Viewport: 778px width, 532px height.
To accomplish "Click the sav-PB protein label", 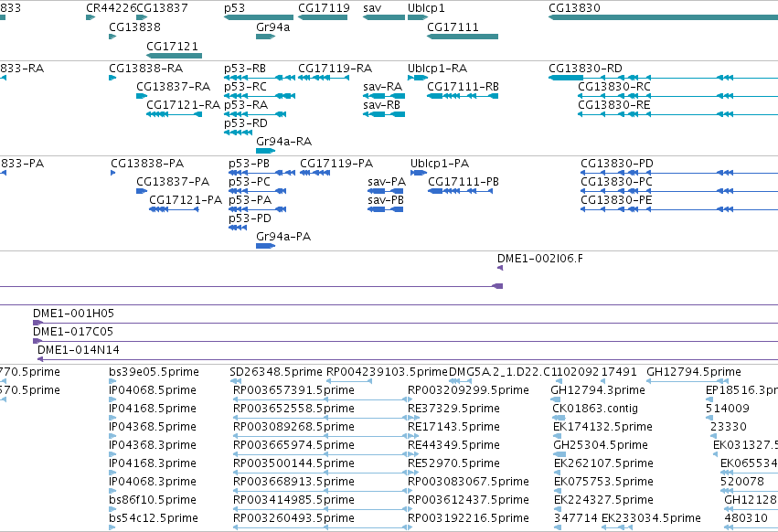I will [386, 200].
